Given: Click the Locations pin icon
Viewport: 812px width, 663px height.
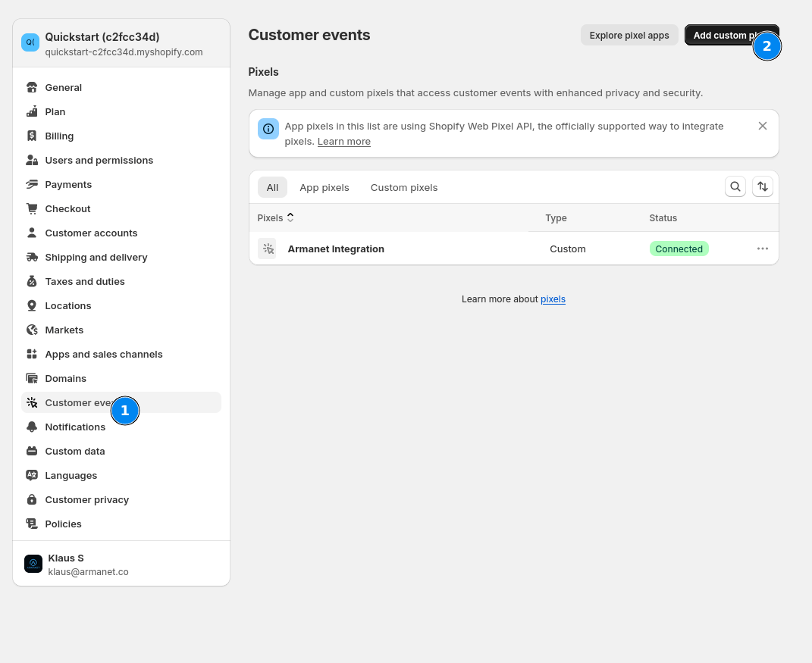Looking at the screenshot, I should point(32,306).
